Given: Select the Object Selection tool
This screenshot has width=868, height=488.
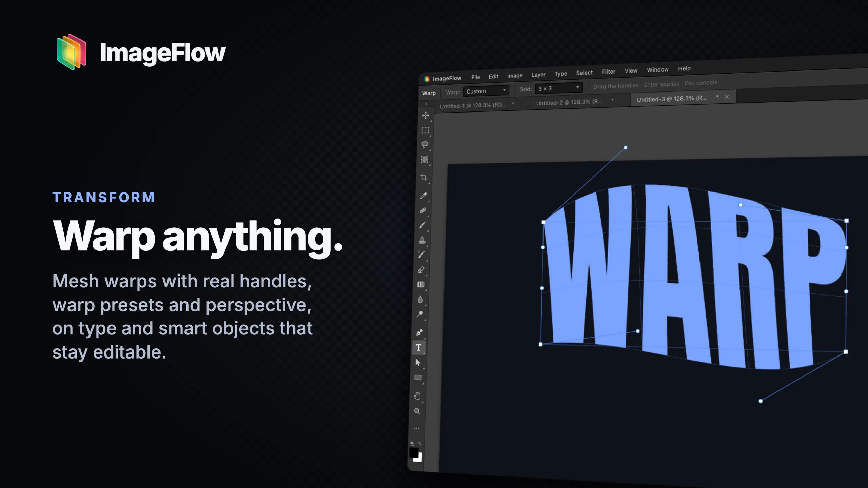Looking at the screenshot, I should point(424,160).
